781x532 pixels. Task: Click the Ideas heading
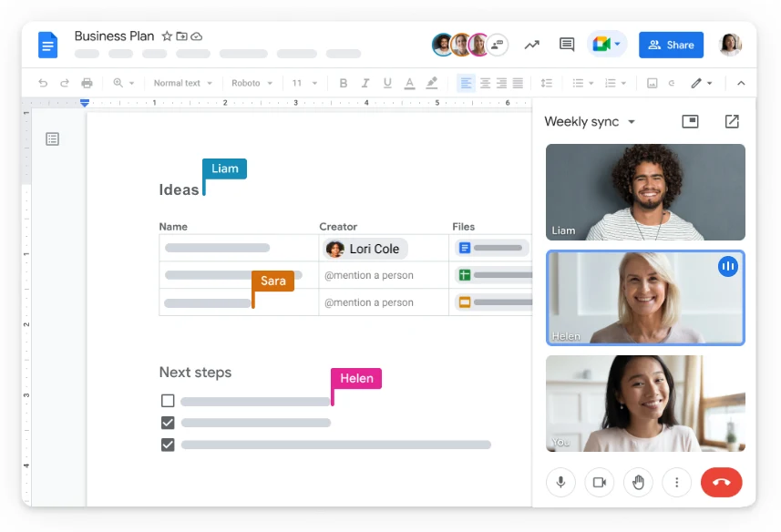pyautogui.click(x=179, y=189)
